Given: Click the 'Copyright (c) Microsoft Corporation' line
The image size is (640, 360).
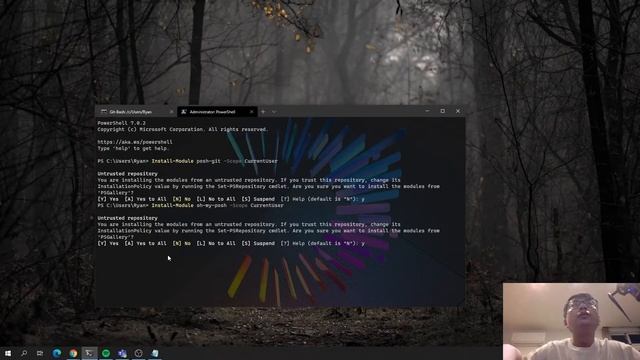Looking at the screenshot, I should [182, 129].
